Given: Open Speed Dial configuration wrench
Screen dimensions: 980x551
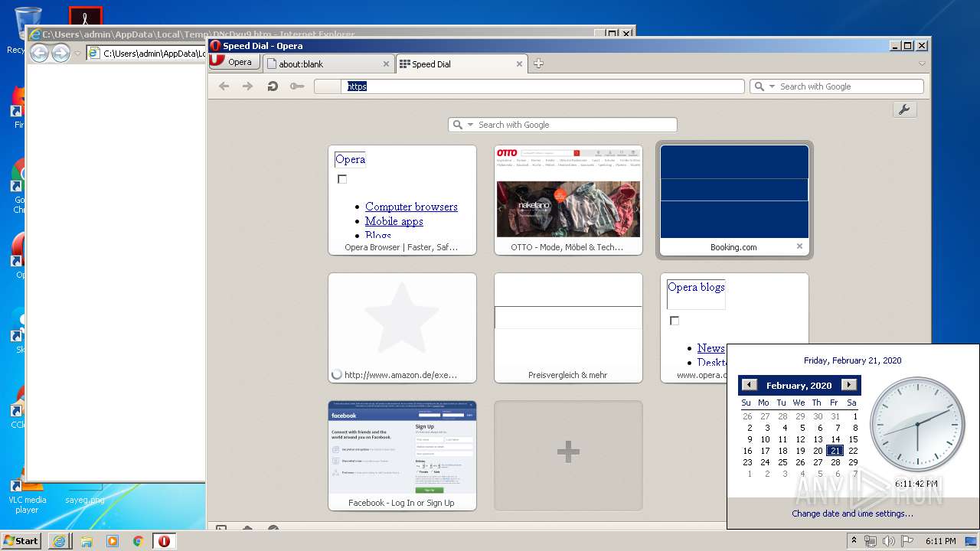Looking at the screenshot, I should click(x=904, y=110).
